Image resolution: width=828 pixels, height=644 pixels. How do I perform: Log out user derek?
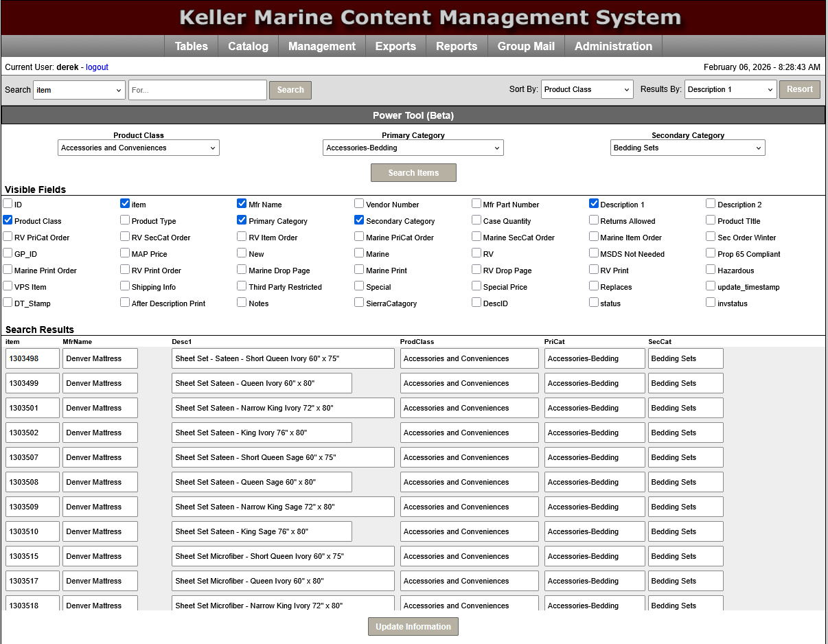point(97,67)
